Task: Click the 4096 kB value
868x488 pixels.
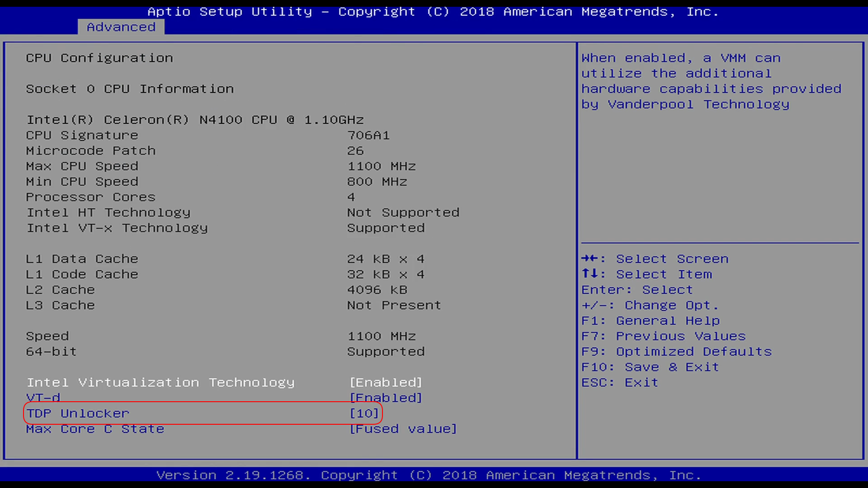Action: [377, 290]
